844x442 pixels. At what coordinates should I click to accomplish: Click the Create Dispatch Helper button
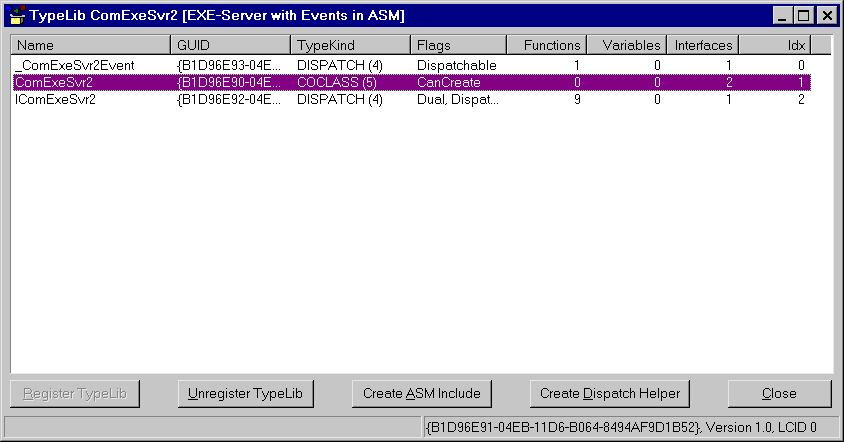coord(610,394)
